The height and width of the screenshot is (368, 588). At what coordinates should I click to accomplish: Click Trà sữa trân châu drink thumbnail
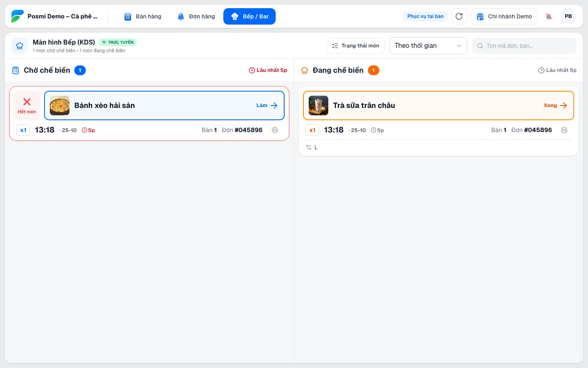(318, 105)
